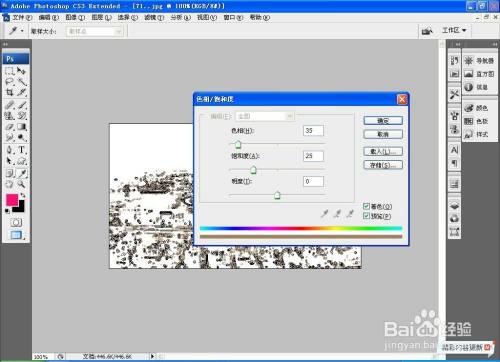500x362 pixels.
Task: Open the File (文件) menu
Action: tap(22, 17)
